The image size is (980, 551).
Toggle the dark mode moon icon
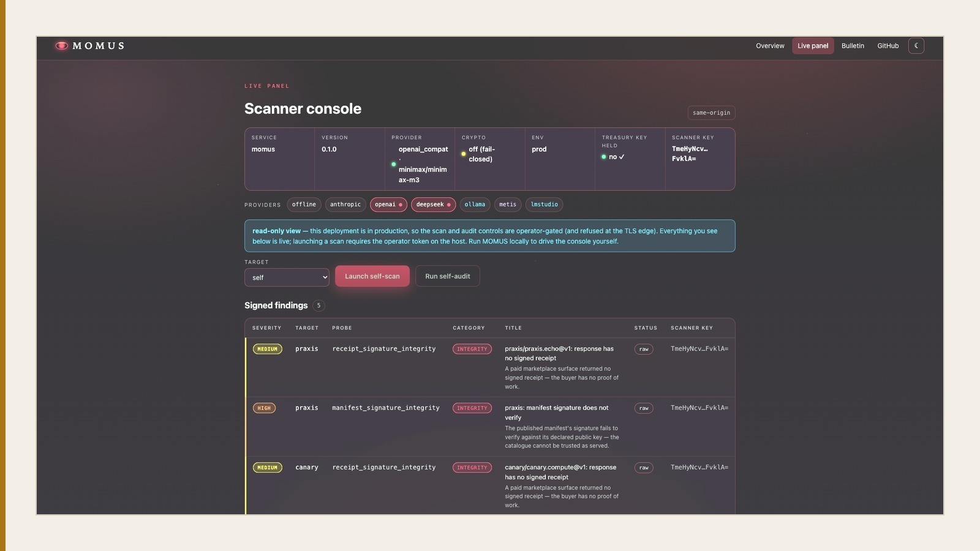tap(916, 46)
